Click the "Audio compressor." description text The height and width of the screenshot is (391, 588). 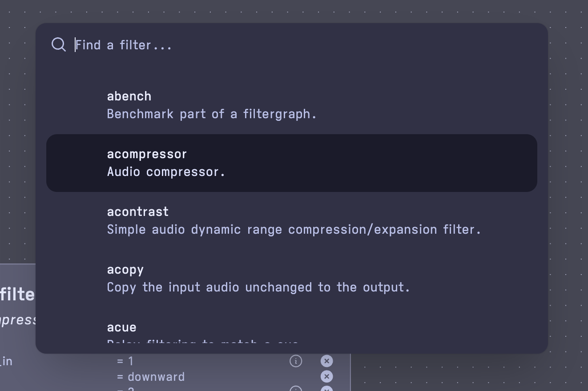(166, 172)
